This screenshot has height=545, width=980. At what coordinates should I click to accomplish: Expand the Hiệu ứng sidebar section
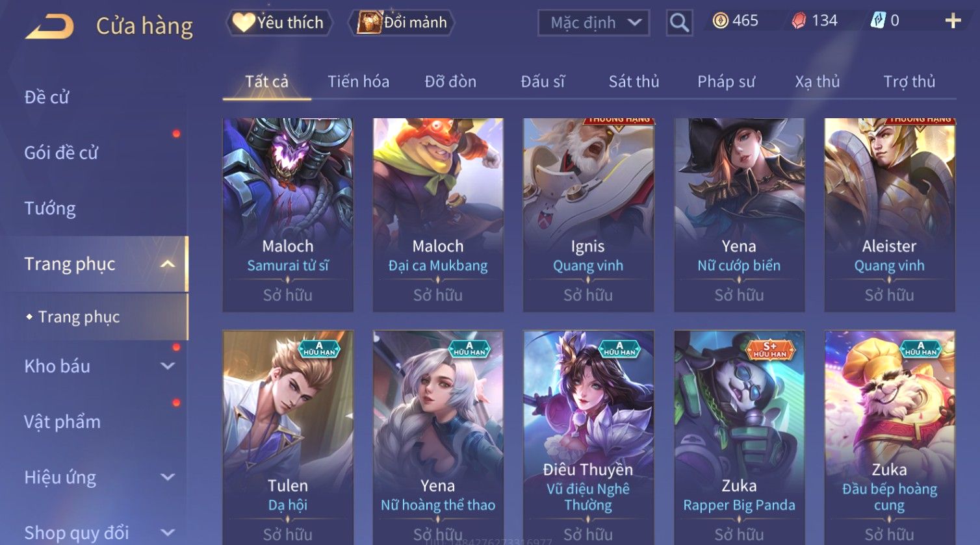coord(168,477)
